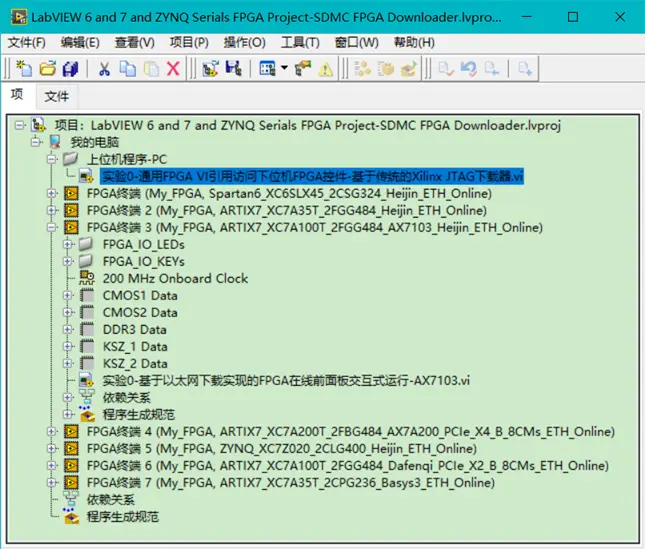
Task: Expand the FPGA_IO_KEYs folder
Action: [x=68, y=261]
